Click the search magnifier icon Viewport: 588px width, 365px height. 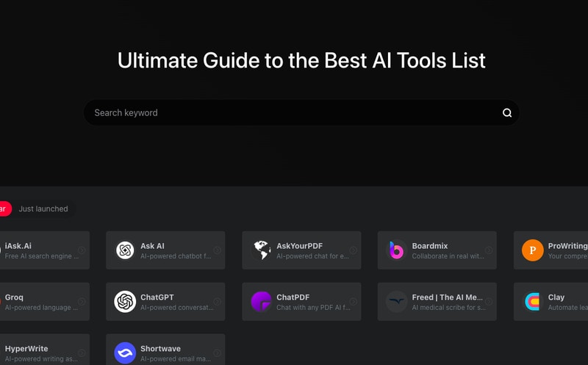[507, 113]
